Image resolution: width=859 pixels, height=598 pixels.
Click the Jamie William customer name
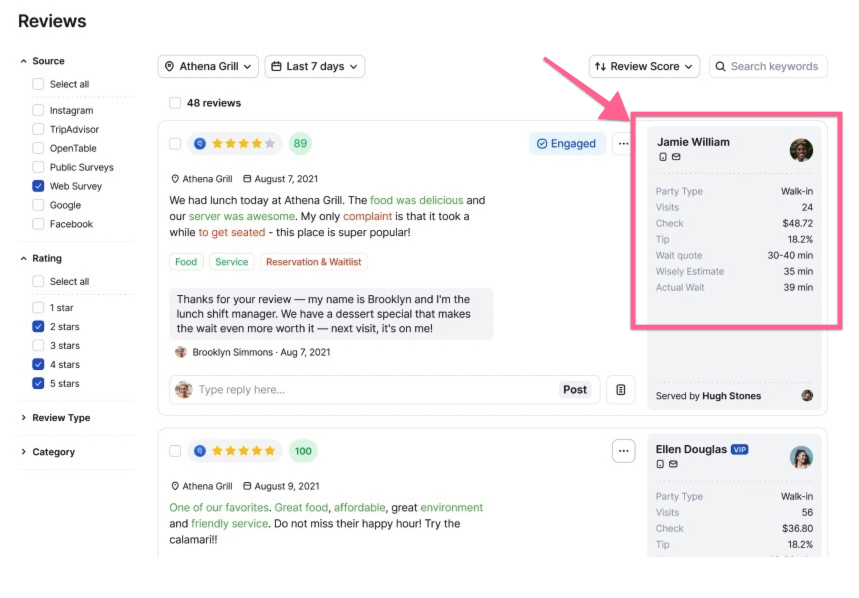coord(694,142)
